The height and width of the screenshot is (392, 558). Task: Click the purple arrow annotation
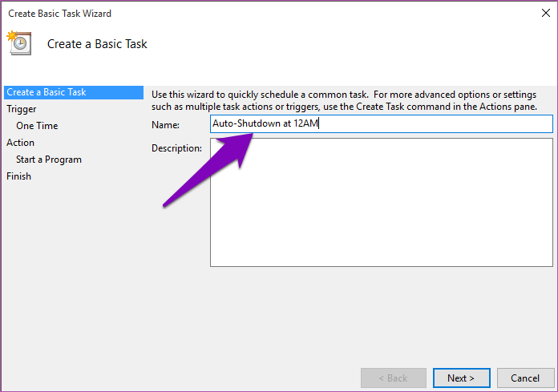[x=208, y=169]
